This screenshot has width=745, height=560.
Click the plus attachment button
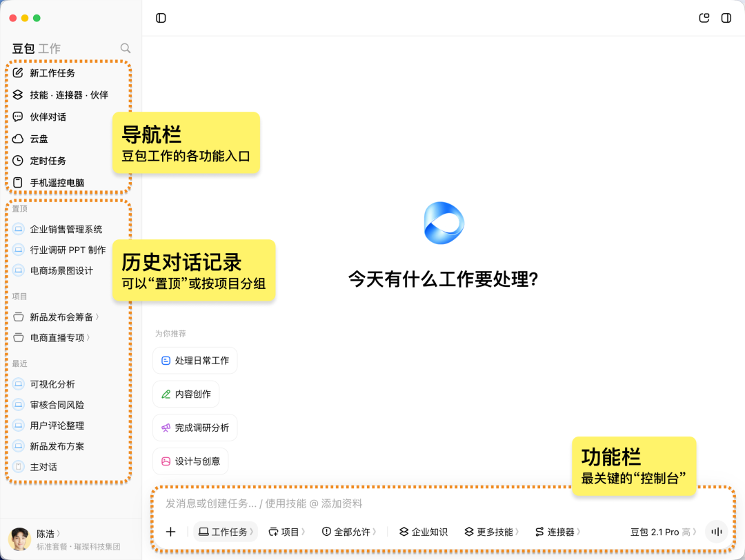coord(170,532)
